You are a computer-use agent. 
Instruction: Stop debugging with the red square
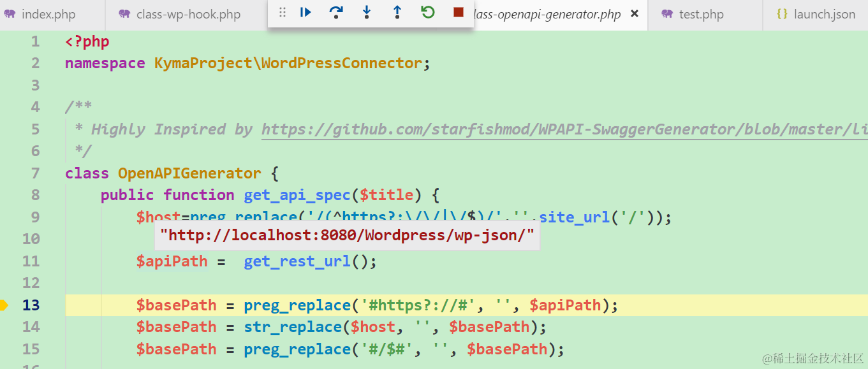(x=458, y=13)
